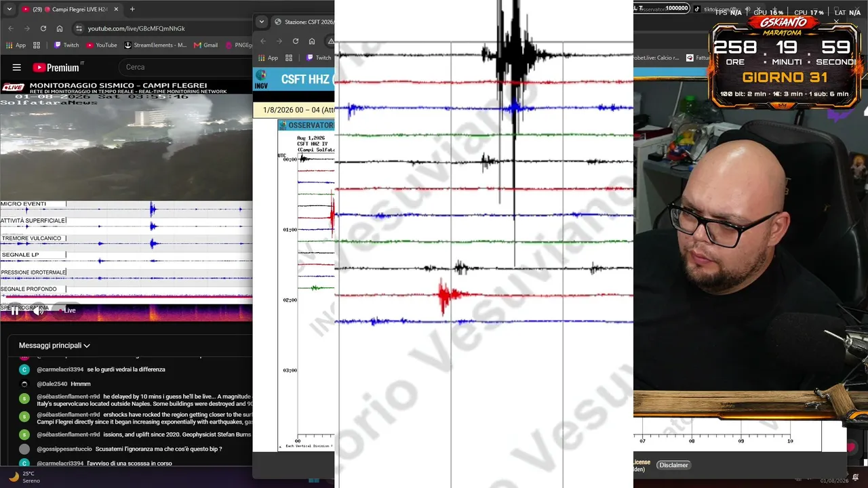The width and height of the screenshot is (868, 488).
Task: Open @gossippesantuccio chat author
Action: pyautogui.click(x=64, y=449)
